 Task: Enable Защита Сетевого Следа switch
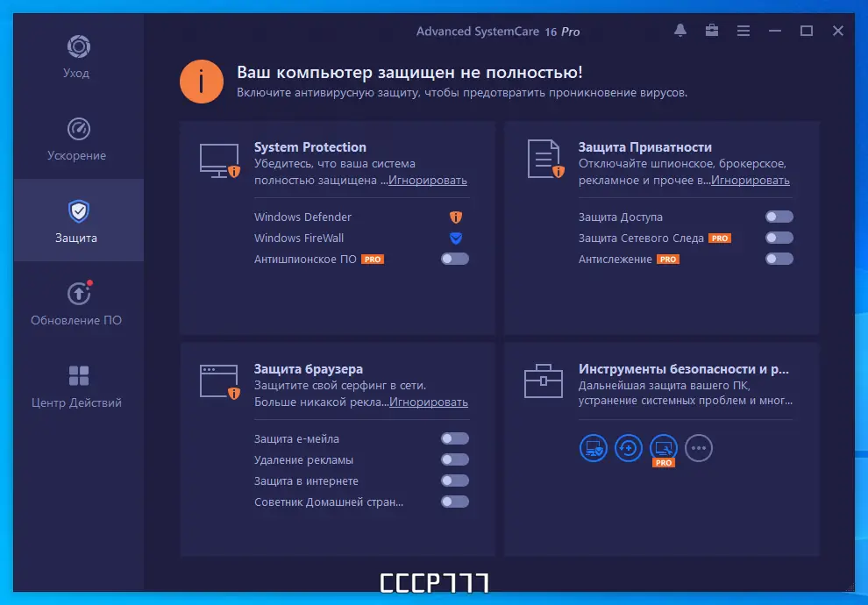(x=779, y=238)
